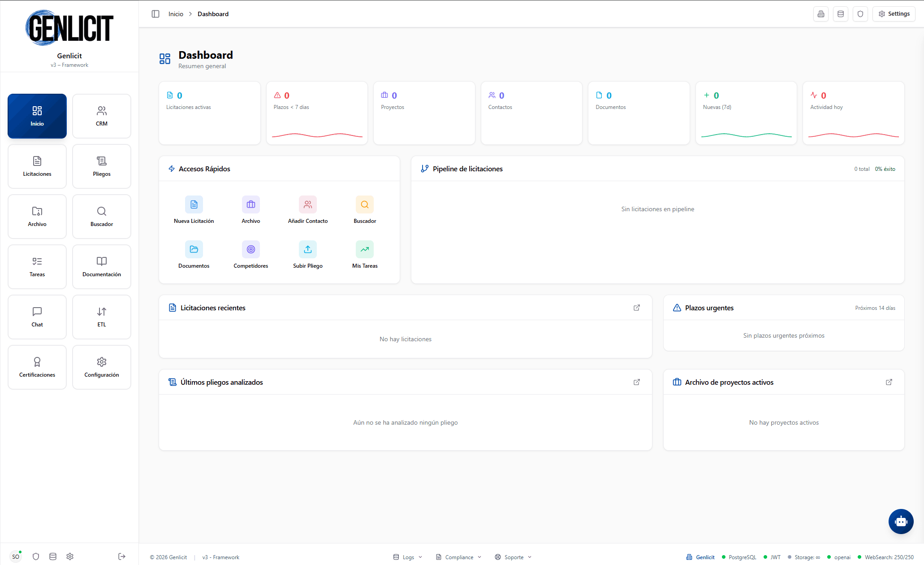Open external link for Últimos pliegos analizados

pyautogui.click(x=637, y=382)
